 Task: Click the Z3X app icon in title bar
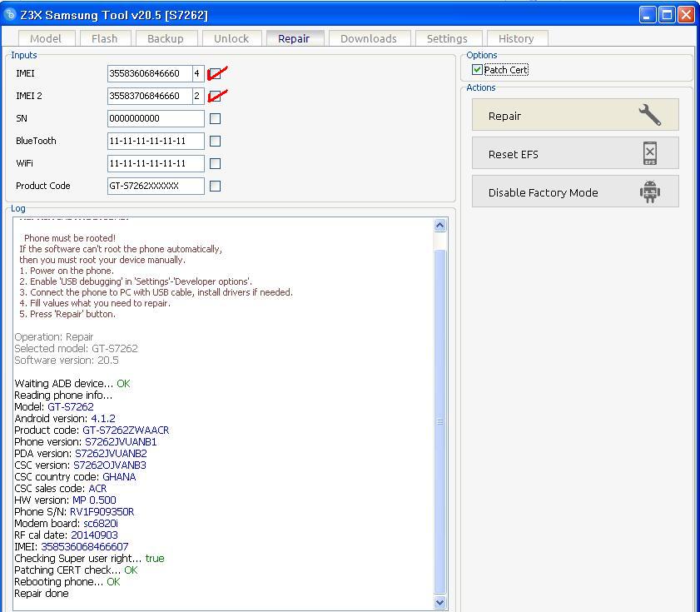click(x=10, y=14)
